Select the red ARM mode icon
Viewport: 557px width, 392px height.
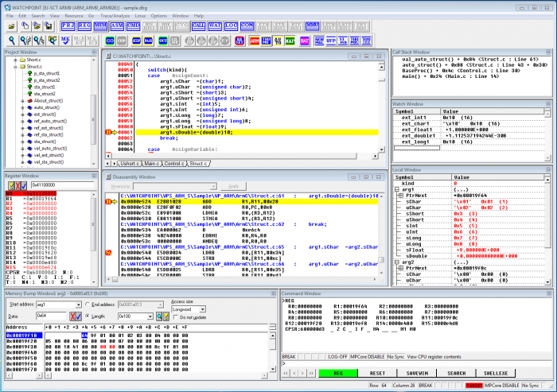[x=255, y=41]
